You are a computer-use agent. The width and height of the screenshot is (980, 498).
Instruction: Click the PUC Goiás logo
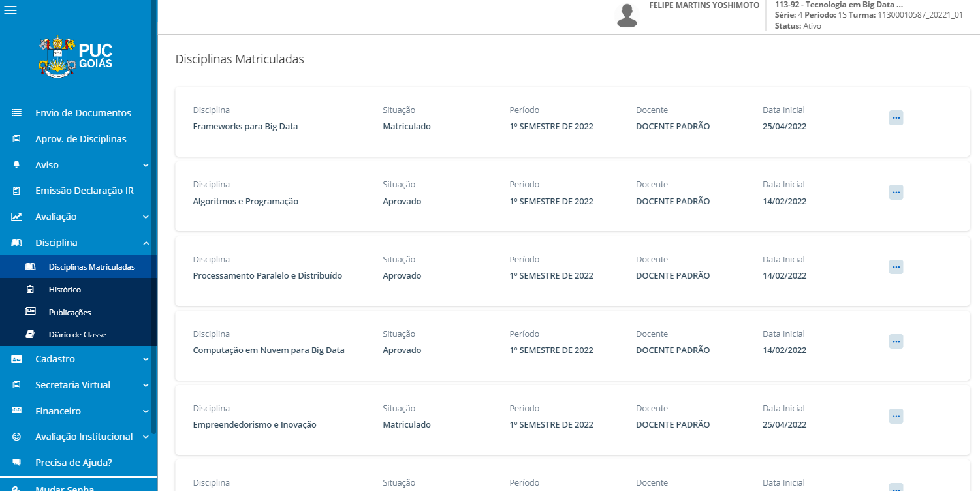76,57
